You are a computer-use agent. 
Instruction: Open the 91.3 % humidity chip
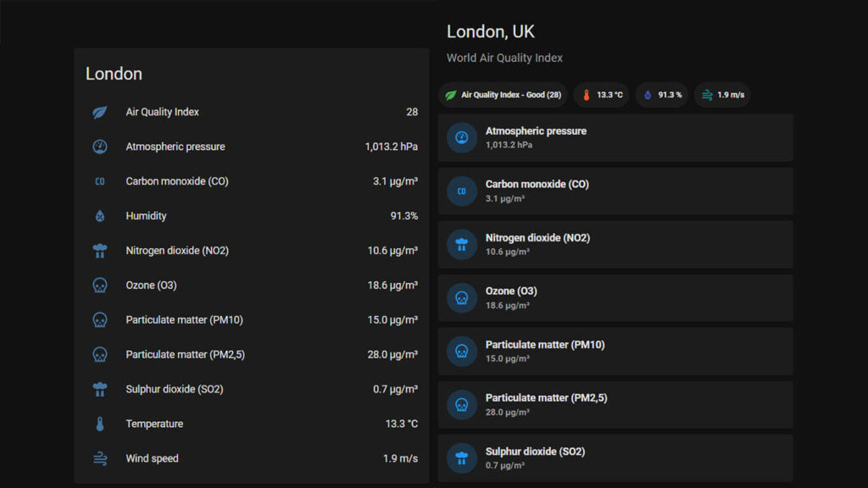pos(661,95)
